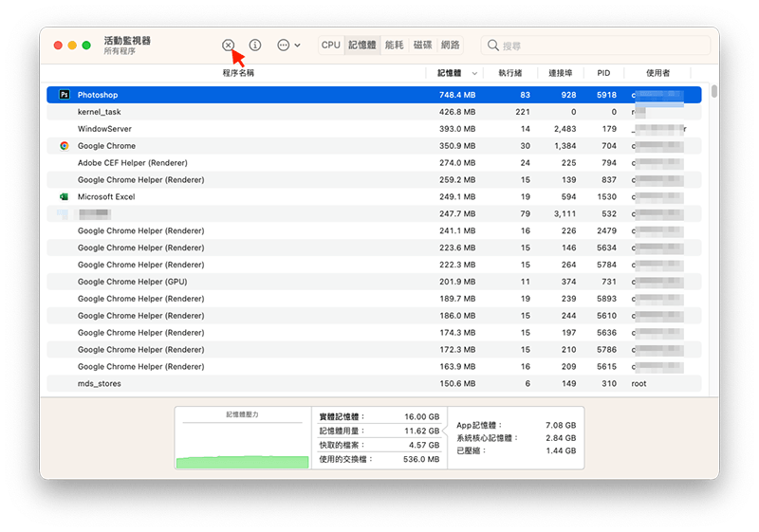Click the 記憶體壓力 pressure graph

(243, 438)
